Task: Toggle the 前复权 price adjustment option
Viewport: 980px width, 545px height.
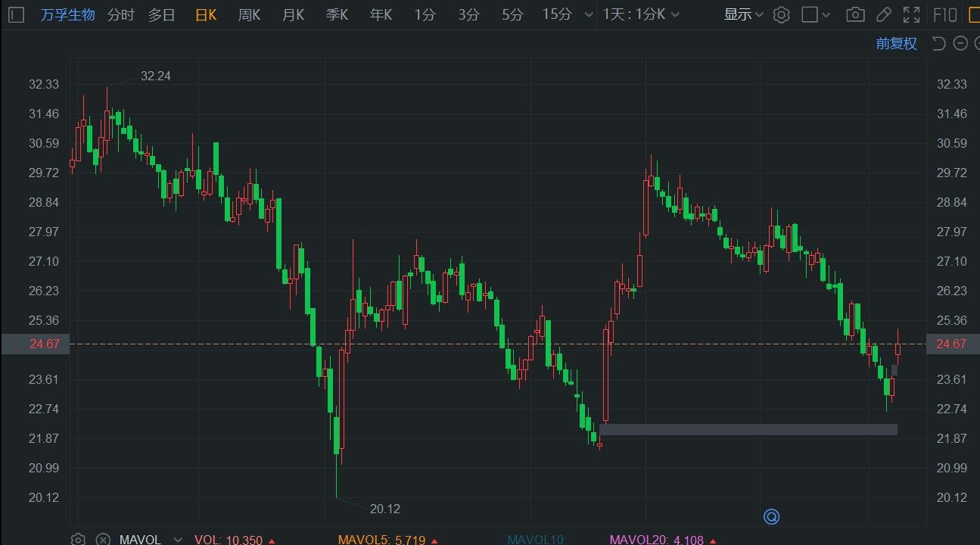Action: [x=897, y=44]
